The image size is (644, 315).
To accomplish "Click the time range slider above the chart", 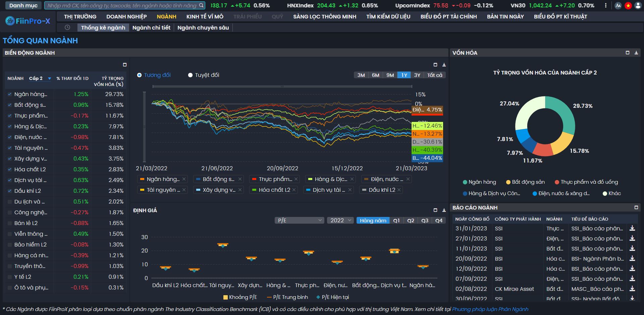I will click(x=282, y=87).
